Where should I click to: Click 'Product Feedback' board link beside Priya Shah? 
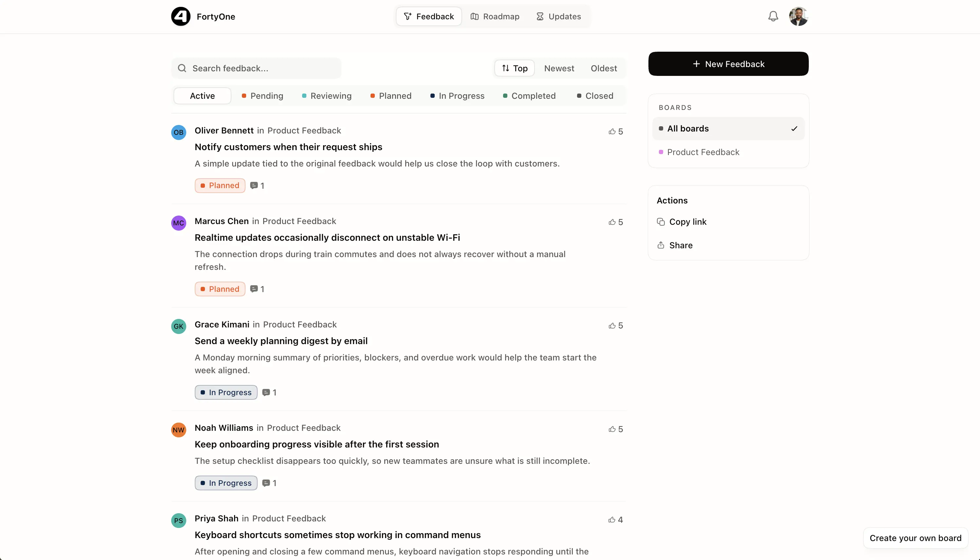[289, 519]
